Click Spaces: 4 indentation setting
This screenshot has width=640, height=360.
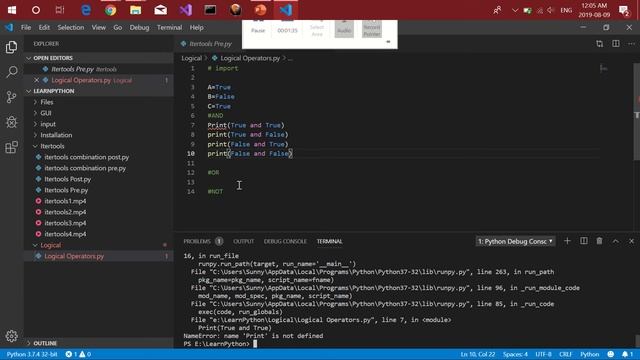pos(515,354)
